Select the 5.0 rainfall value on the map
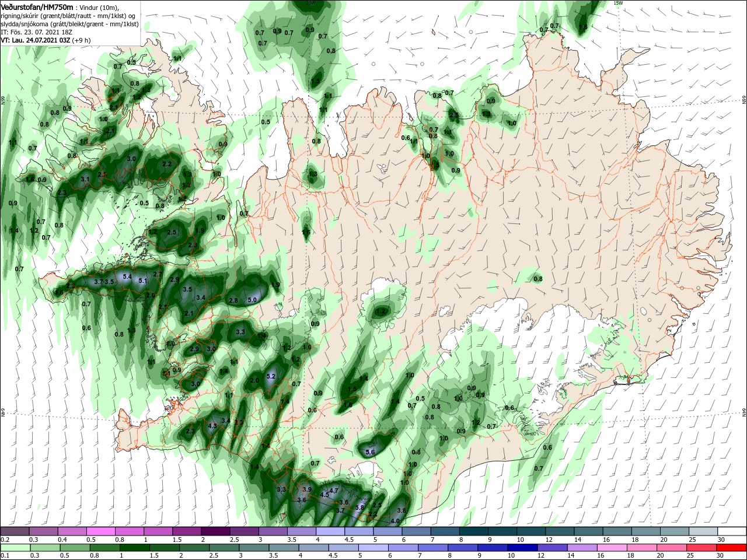The image size is (747, 560). pos(252,300)
